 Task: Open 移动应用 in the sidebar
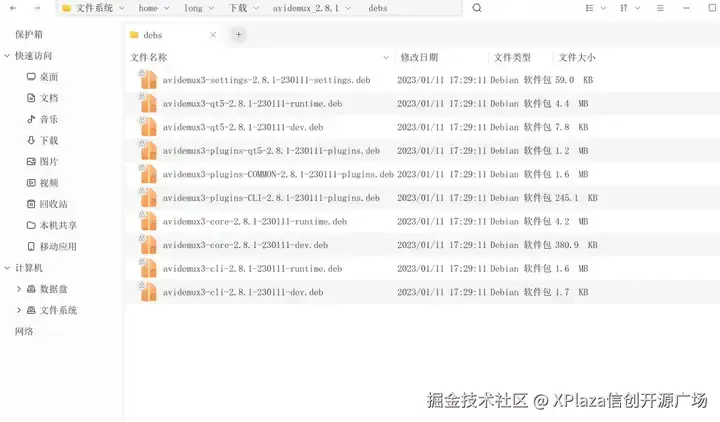(x=51, y=247)
